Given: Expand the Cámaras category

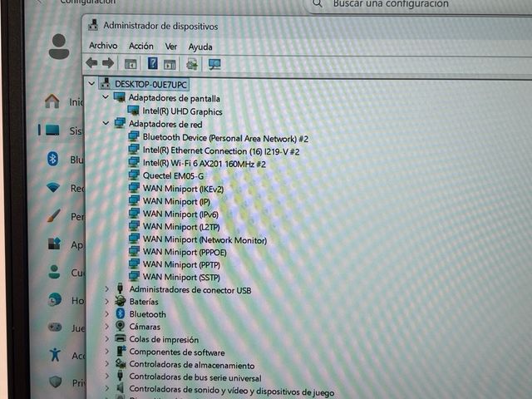Looking at the screenshot, I should click(x=107, y=327).
